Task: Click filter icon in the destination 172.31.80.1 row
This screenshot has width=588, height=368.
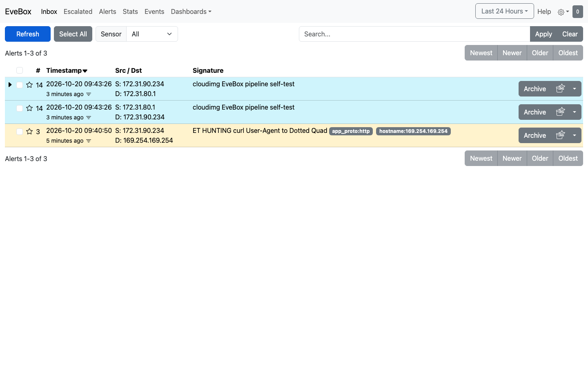Action: (x=89, y=94)
